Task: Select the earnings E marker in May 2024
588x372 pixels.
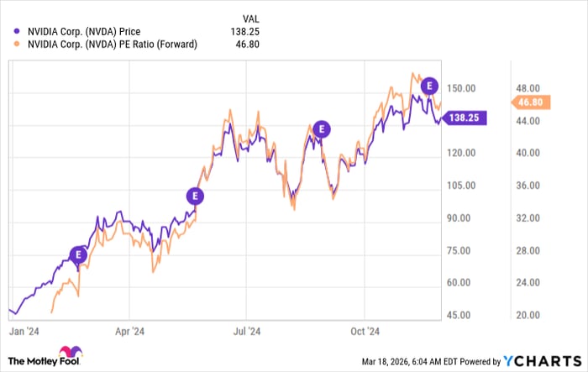Action: point(195,196)
